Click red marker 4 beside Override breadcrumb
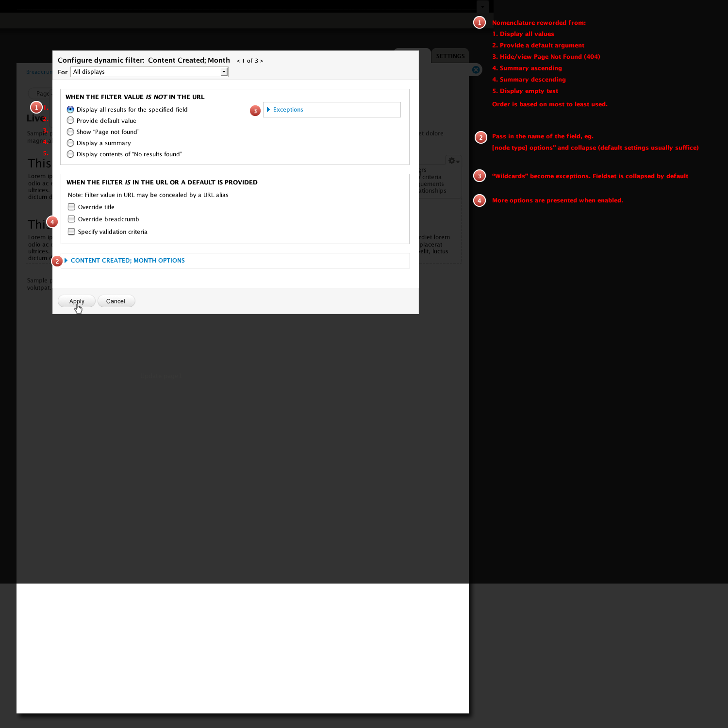 [52, 222]
